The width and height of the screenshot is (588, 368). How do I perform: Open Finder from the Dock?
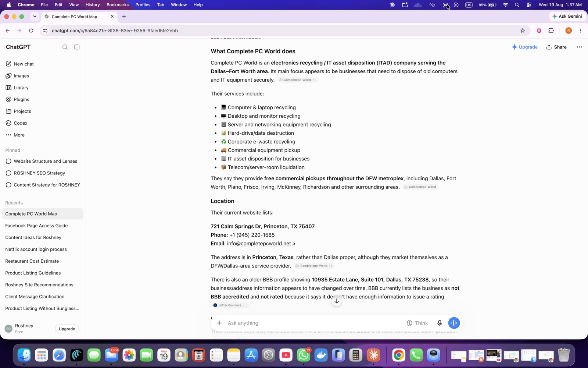pyautogui.click(x=24, y=355)
